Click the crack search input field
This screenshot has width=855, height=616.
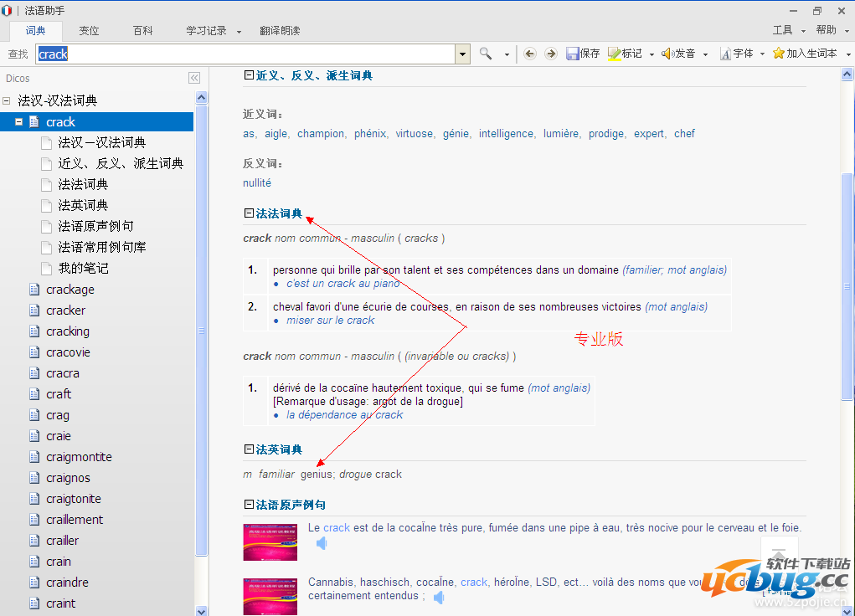[251, 54]
